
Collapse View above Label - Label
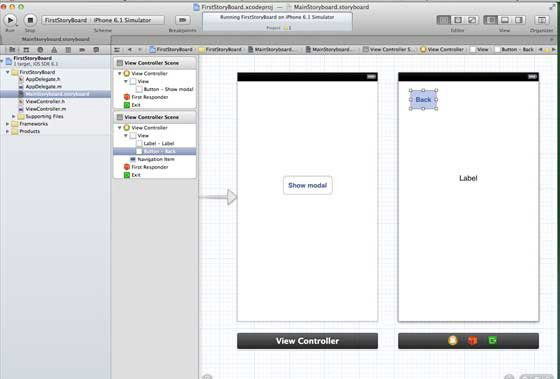tap(126, 136)
